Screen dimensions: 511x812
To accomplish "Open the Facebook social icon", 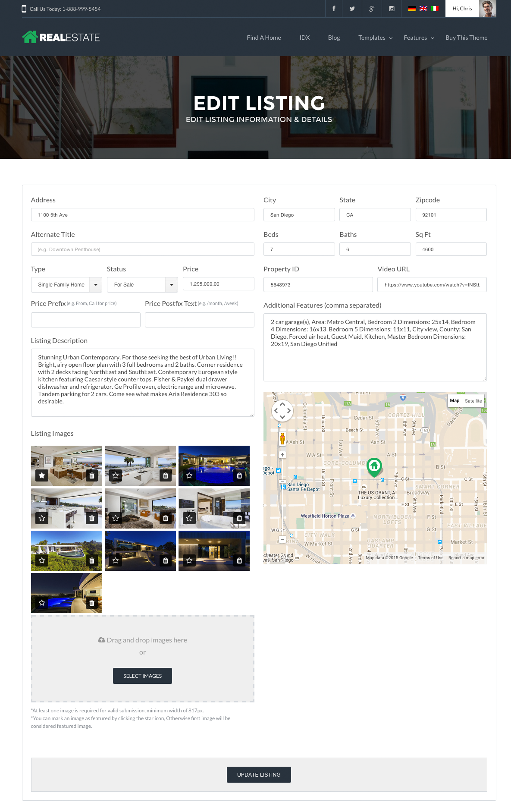I will point(334,9).
